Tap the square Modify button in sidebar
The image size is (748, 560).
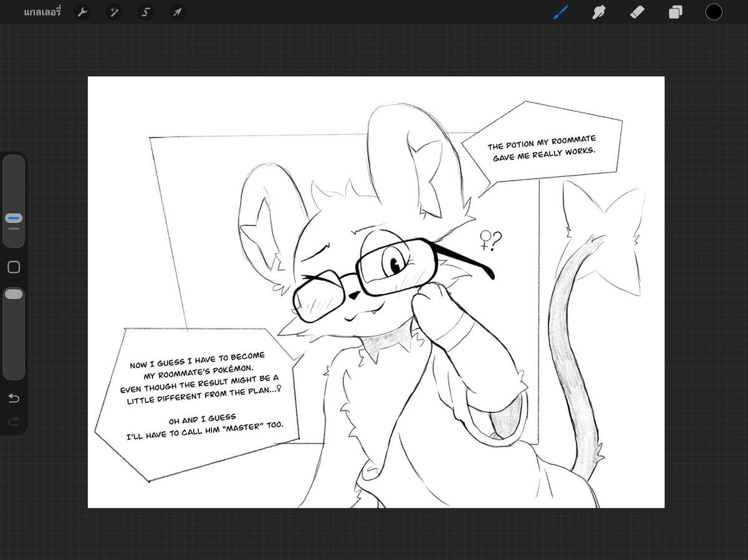pos(14,267)
